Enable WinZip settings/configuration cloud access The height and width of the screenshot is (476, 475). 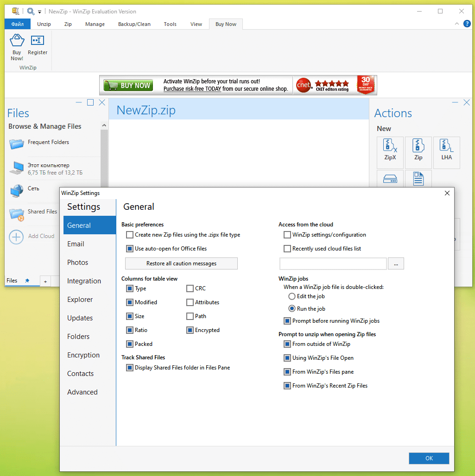287,235
